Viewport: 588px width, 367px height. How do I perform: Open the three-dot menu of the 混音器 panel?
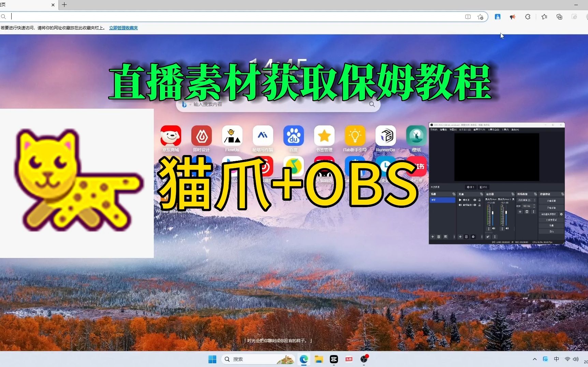coord(495,237)
